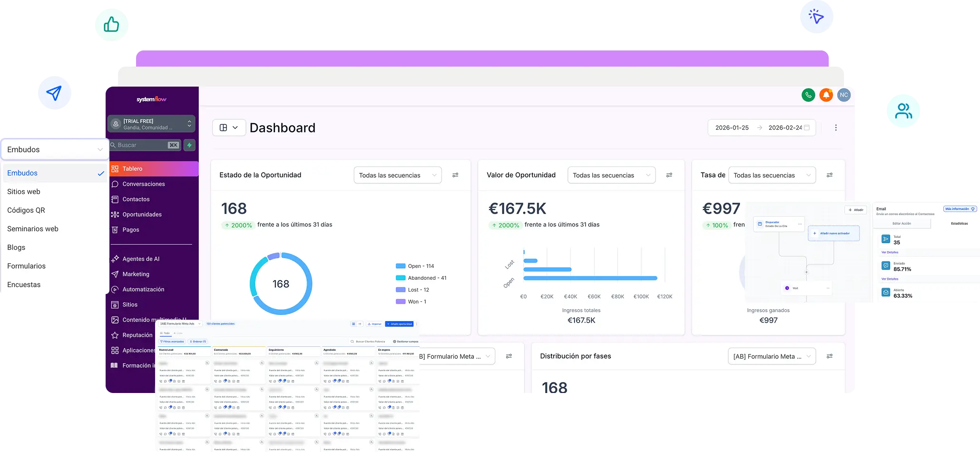Click the green lightning quick-action icon
This screenshot has width=980, height=452.
[x=189, y=145]
